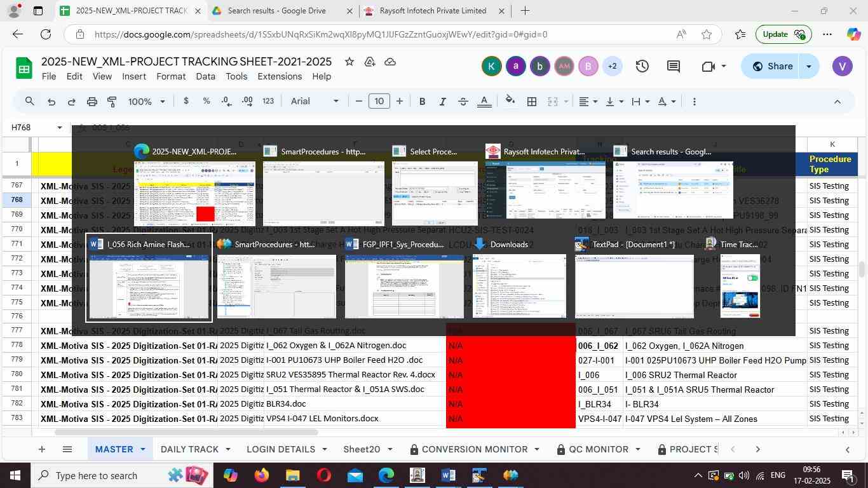Open the vertical align dropdown
This screenshot has height=488, width=868.
pyautogui.click(x=614, y=102)
